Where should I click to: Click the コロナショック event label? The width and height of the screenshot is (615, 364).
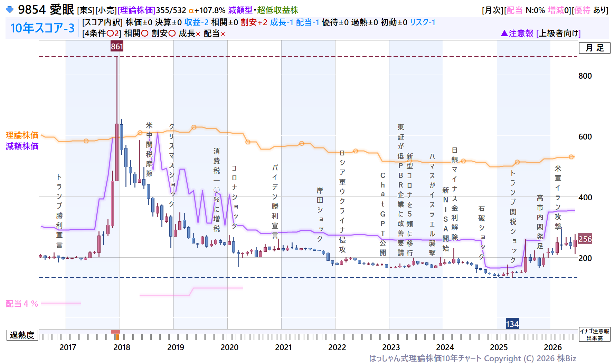pyautogui.click(x=234, y=197)
